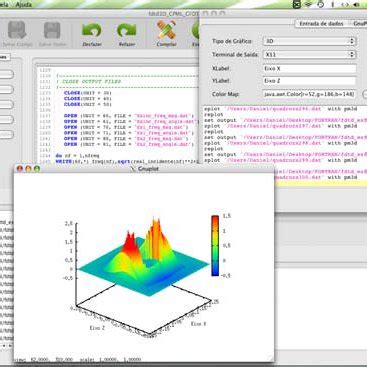Click the Bluetooth icon in menu bar
This screenshot has height=367, width=367.
click(332, 4)
